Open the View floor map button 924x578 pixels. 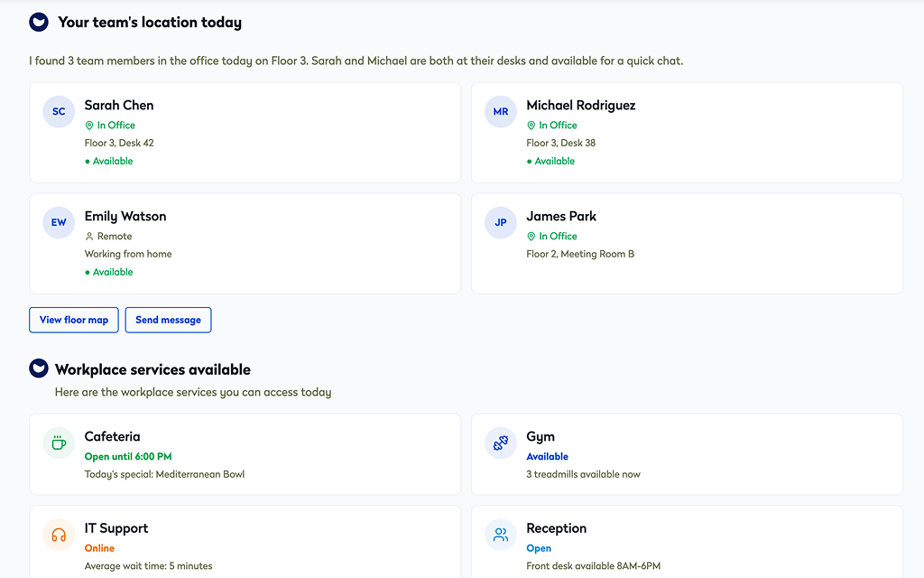click(74, 320)
